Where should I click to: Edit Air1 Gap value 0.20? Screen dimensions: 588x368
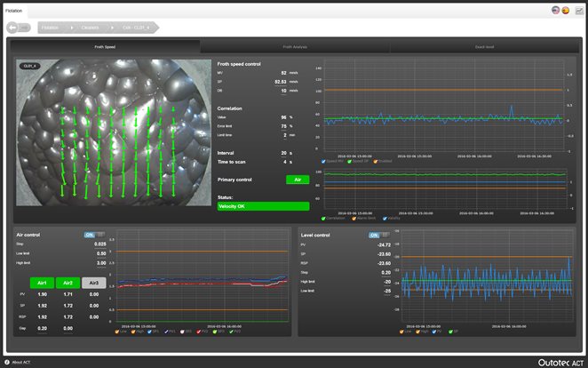[43, 328]
